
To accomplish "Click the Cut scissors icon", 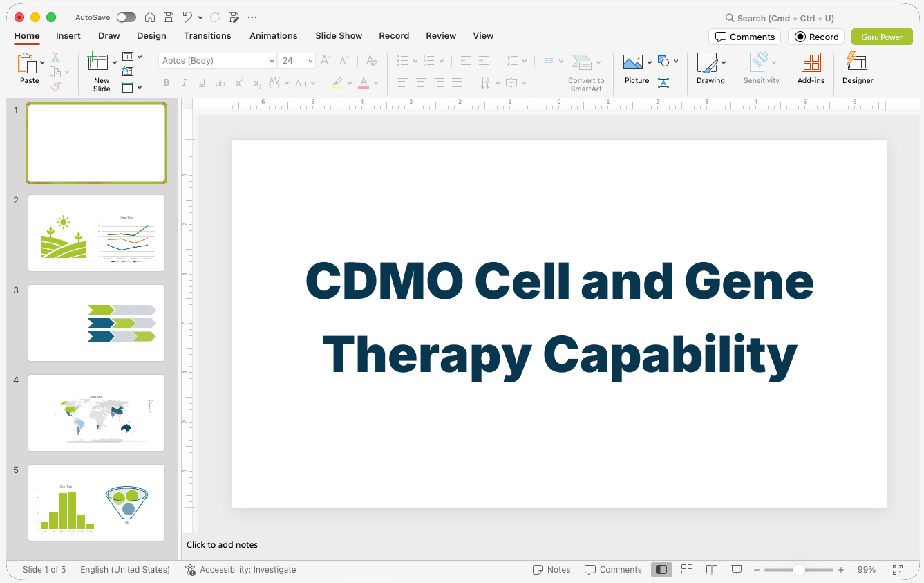I will (x=55, y=57).
